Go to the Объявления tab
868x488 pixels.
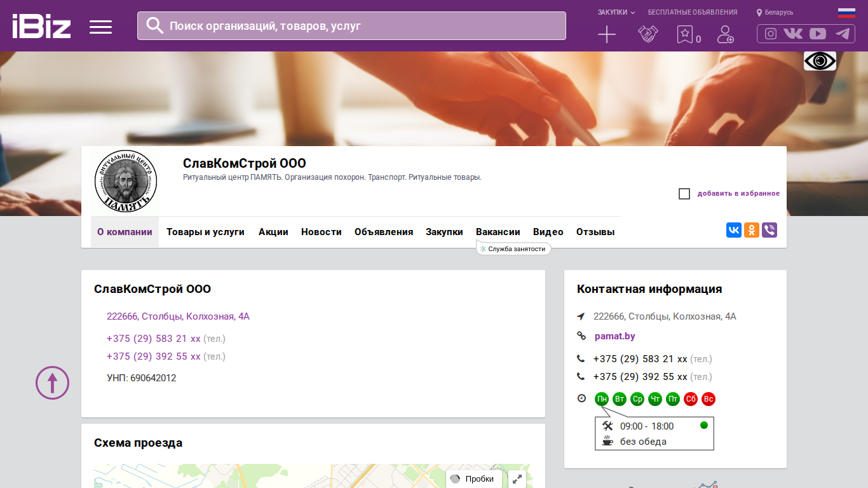coord(384,232)
